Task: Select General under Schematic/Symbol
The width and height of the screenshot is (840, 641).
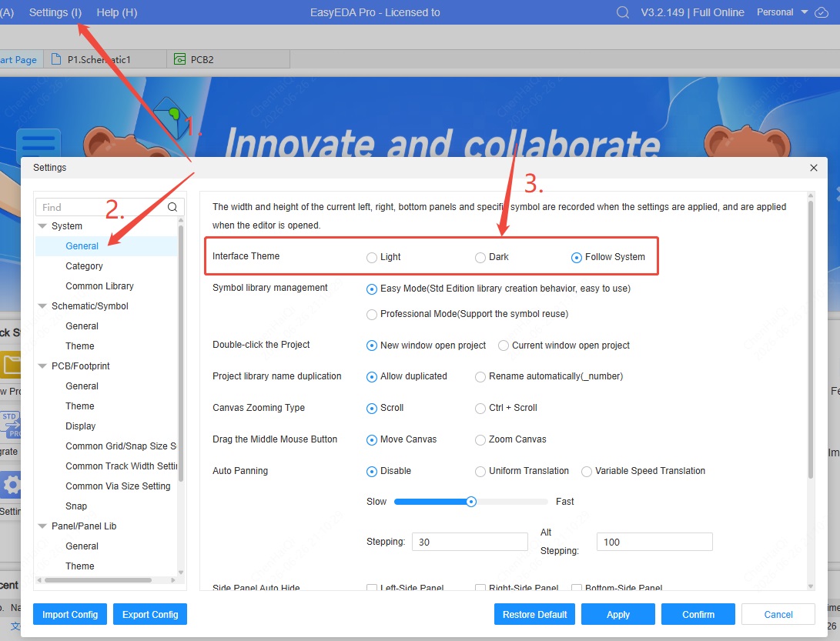Action: coord(82,326)
